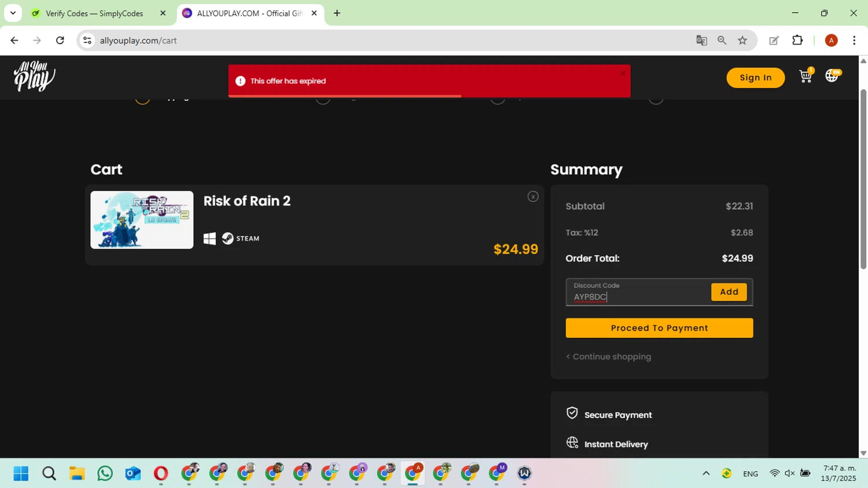
Task: Click the Windows platform icon on the game
Action: pyautogui.click(x=209, y=239)
